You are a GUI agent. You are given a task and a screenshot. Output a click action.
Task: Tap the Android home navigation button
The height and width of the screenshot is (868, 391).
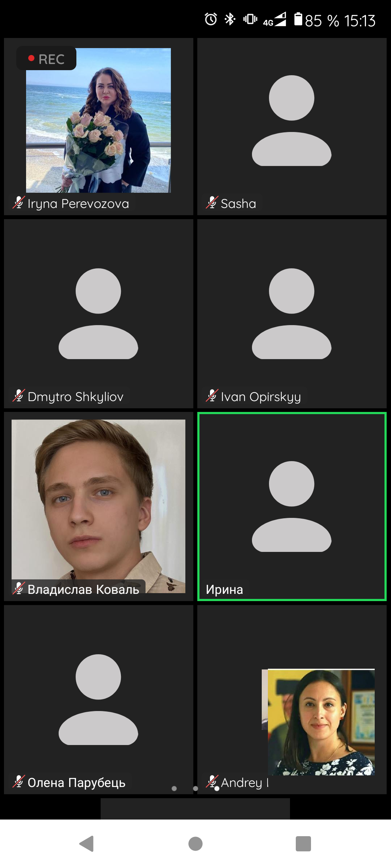pyautogui.click(x=195, y=844)
